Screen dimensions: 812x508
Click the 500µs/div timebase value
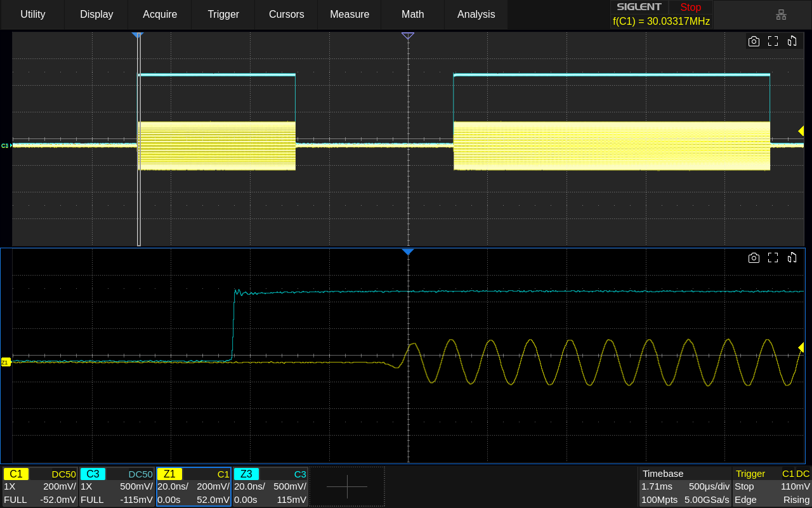709,486
